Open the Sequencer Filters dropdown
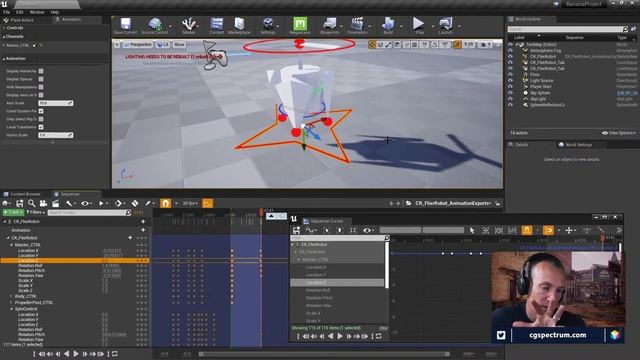This screenshot has width=640, height=360. click(x=36, y=212)
